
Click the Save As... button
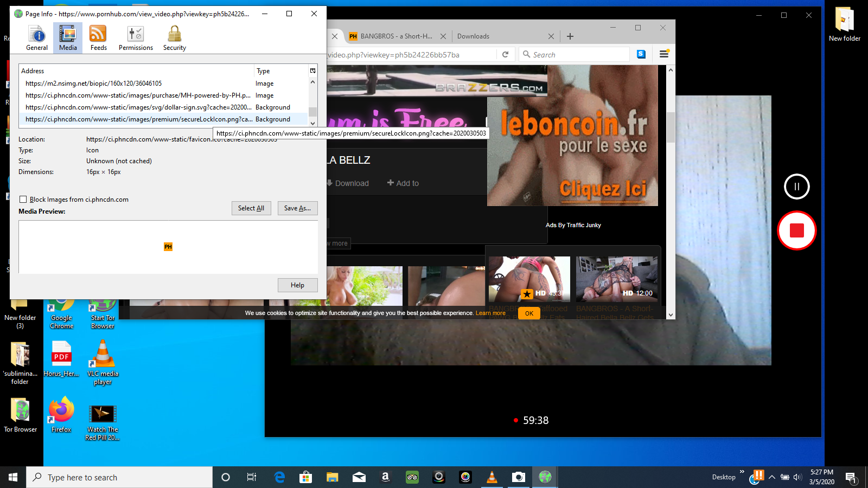[x=297, y=208]
